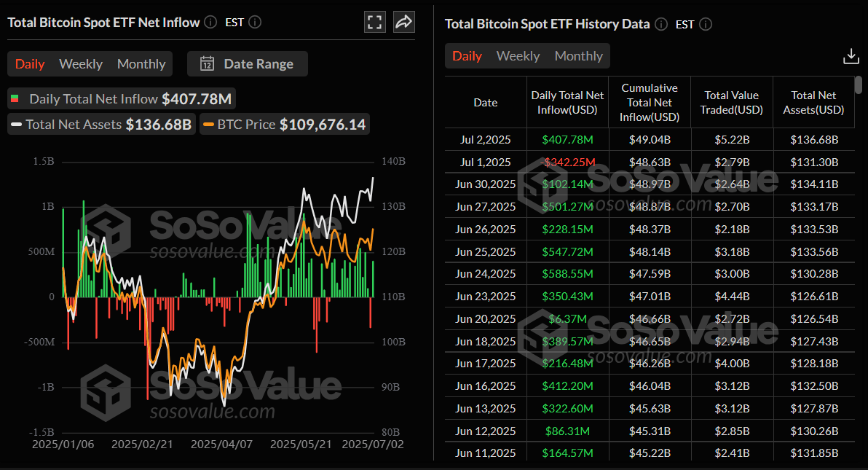The width and height of the screenshot is (868, 470).
Task: Click the info icon next to Net Inflow title
Action: (x=210, y=22)
